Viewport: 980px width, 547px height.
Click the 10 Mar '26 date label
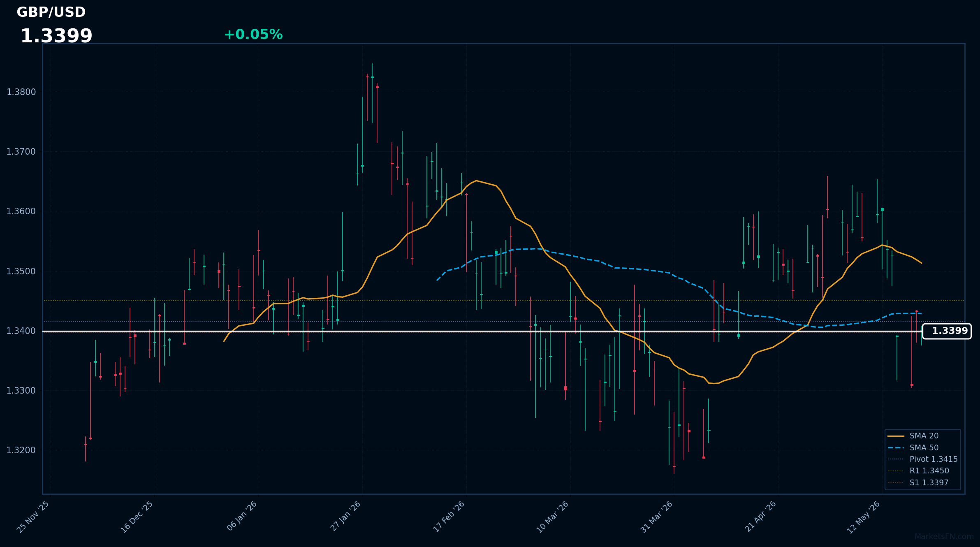click(x=552, y=517)
